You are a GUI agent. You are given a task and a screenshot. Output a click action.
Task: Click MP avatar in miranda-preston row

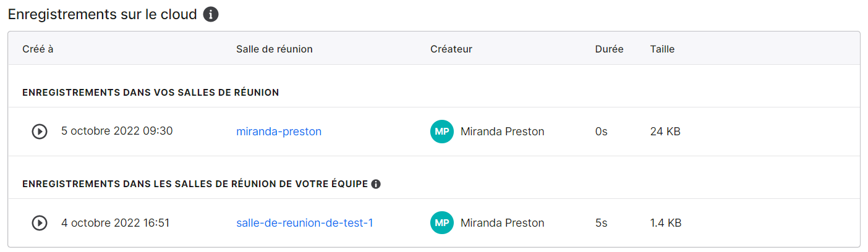(442, 132)
